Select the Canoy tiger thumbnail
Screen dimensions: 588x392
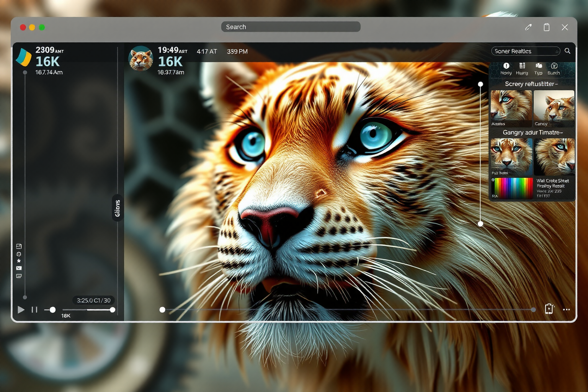(554, 108)
